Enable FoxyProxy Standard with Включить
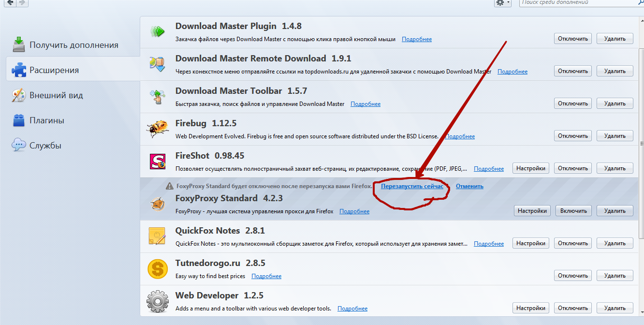Image resolution: width=644 pixels, height=325 pixels. pyautogui.click(x=574, y=211)
